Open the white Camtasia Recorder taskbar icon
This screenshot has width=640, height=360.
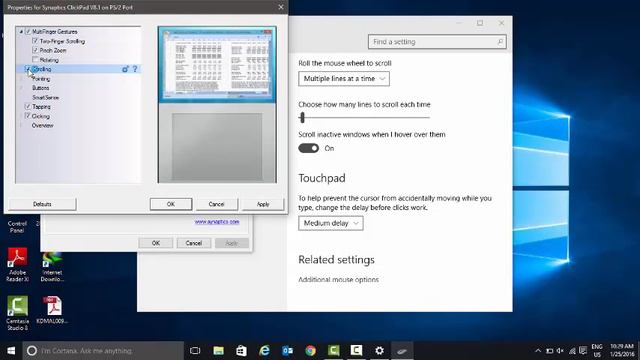click(356, 351)
